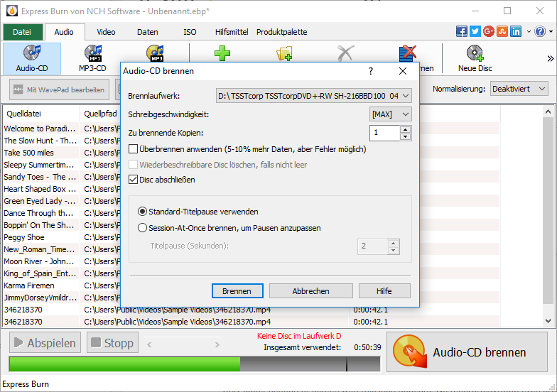
Task: Select the Karma Firemen track row
Action: point(29,285)
